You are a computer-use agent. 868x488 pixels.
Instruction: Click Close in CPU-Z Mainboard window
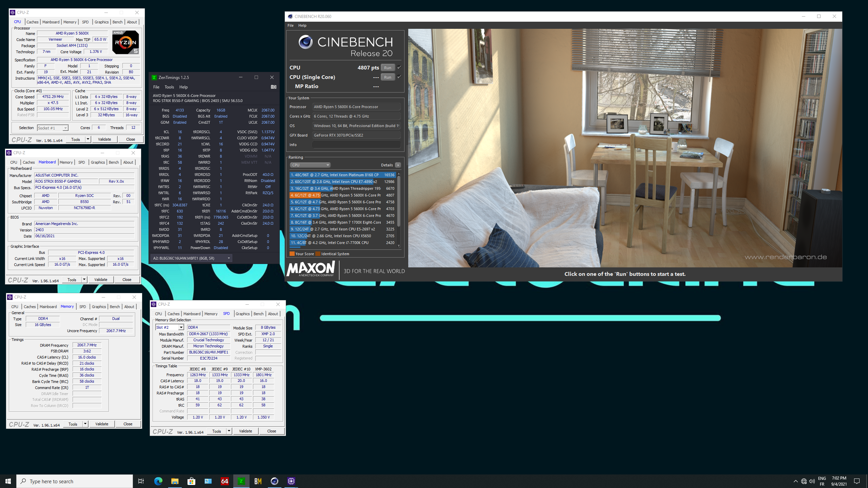pos(127,280)
